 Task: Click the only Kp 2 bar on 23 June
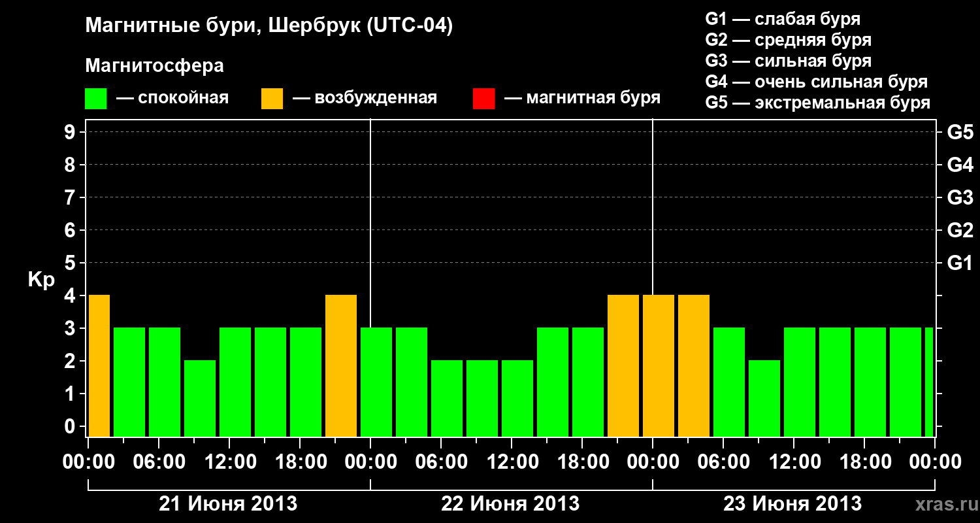[764, 399]
